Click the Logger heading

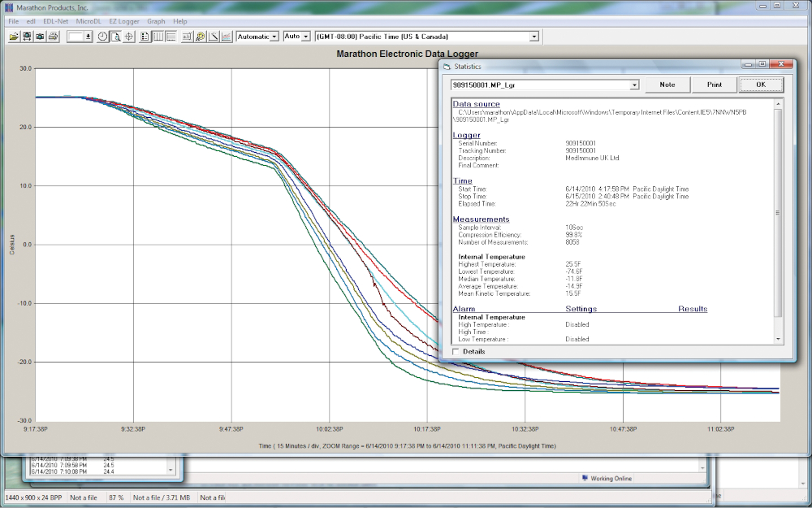click(467, 135)
